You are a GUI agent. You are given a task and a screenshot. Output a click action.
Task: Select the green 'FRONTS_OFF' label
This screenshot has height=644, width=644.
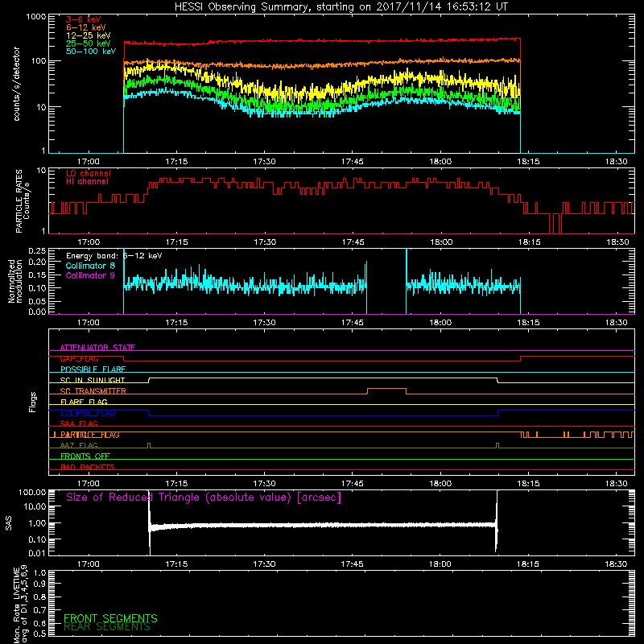[85, 456]
